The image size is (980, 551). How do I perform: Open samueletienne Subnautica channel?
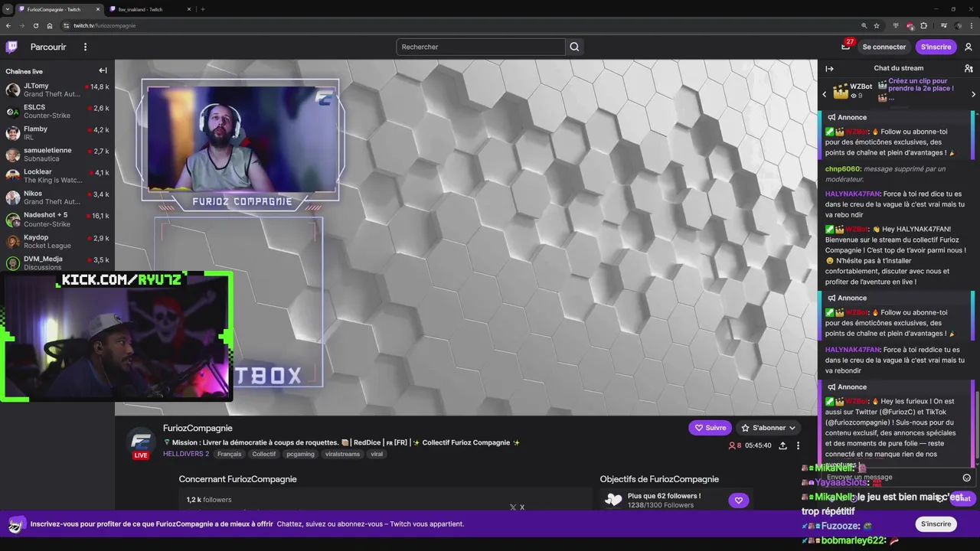pyautogui.click(x=57, y=155)
